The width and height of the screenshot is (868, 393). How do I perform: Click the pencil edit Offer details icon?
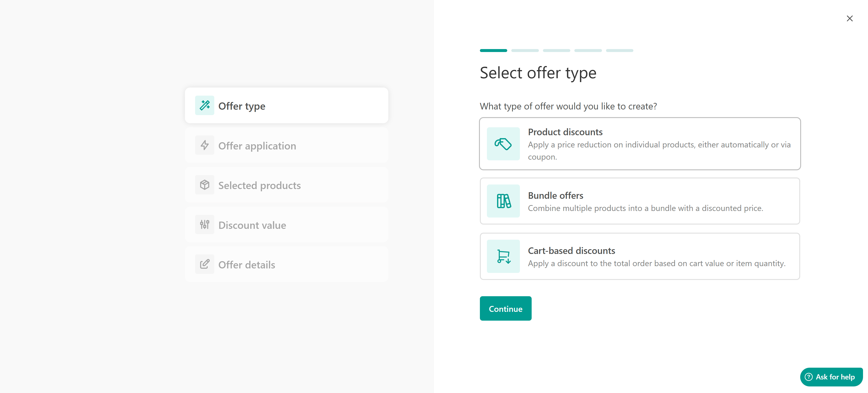click(x=205, y=264)
